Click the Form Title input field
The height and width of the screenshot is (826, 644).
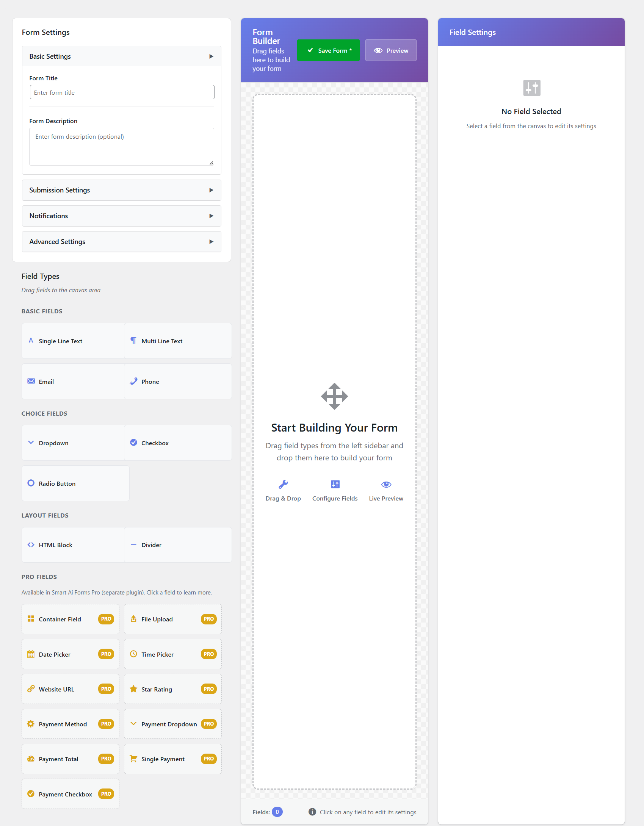[121, 92]
